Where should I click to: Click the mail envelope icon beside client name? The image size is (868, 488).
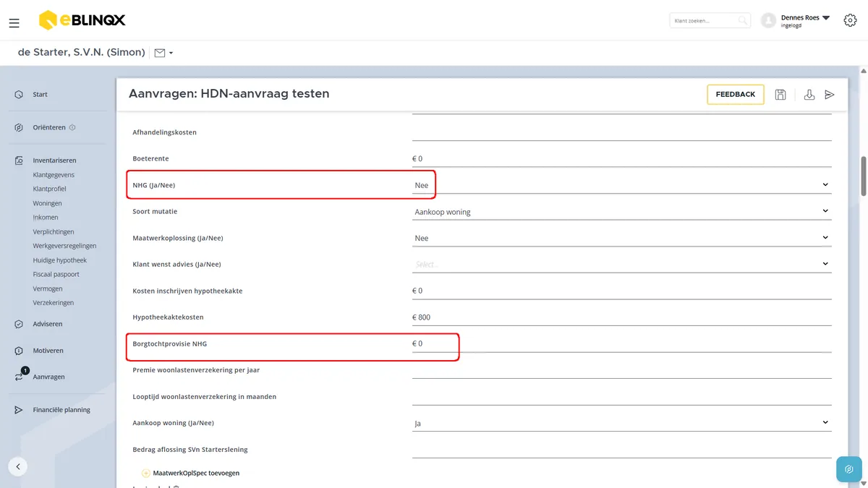coord(160,53)
